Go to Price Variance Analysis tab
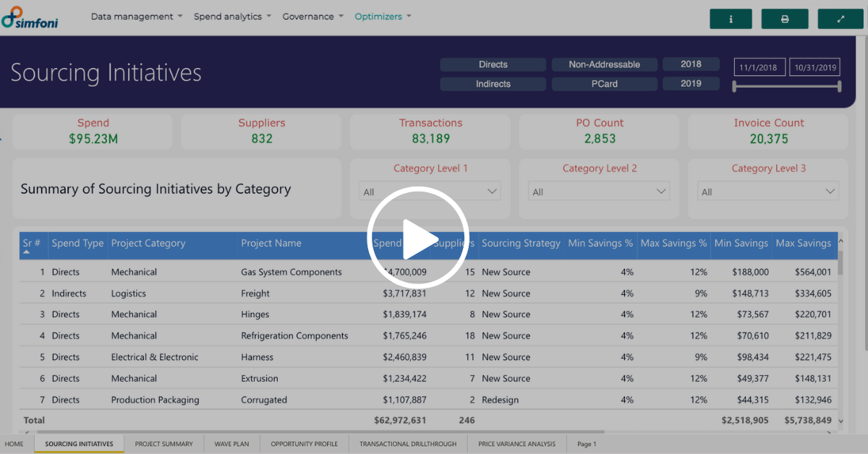This screenshot has width=868, height=454. (516, 444)
